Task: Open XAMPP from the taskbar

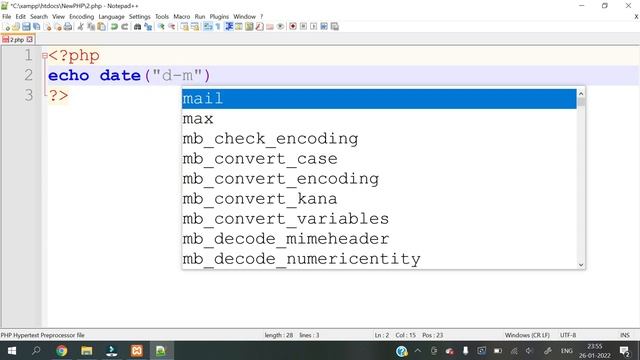Action: coord(137,351)
